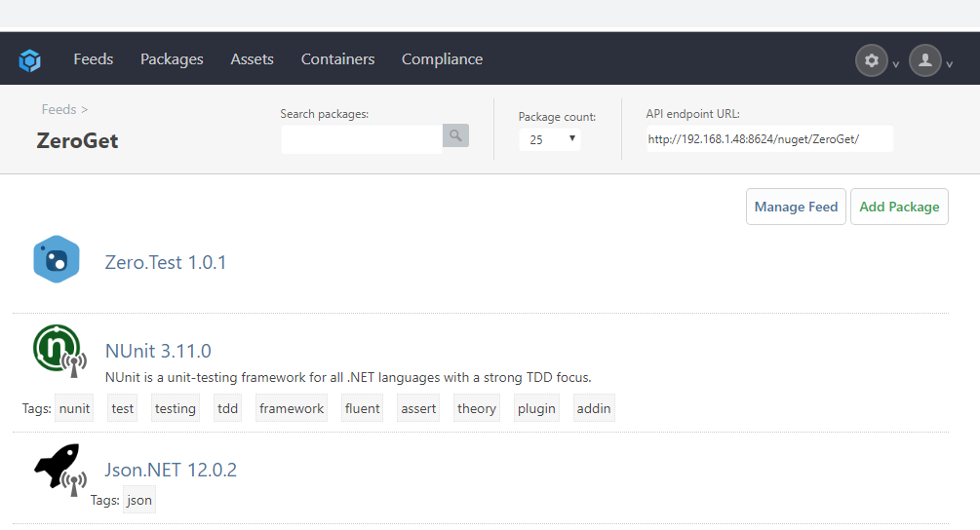Click the nunit tag
The width and height of the screenshot is (980, 530).
point(74,408)
